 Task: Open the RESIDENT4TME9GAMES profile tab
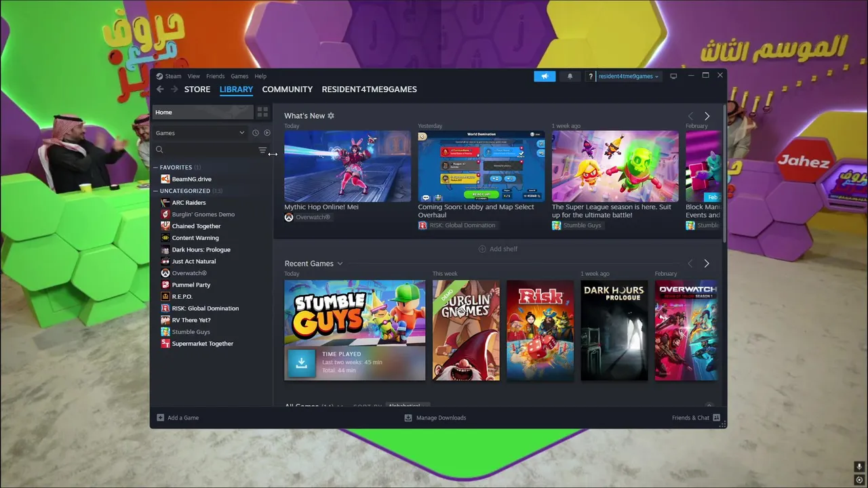pos(370,89)
